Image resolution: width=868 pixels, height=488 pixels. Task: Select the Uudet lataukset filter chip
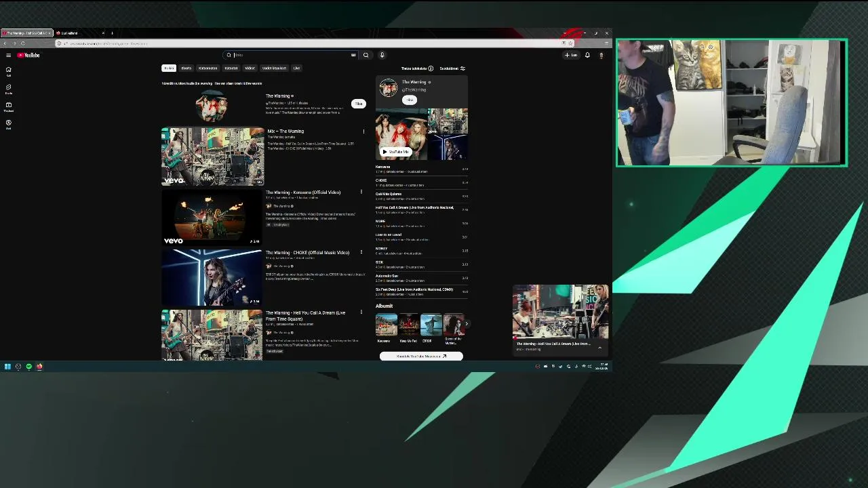pyautogui.click(x=274, y=68)
